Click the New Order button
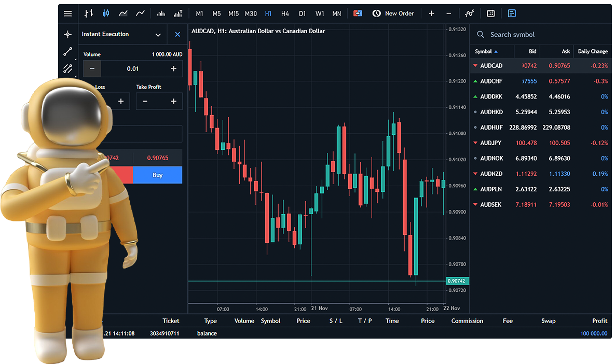Image resolution: width=616 pixels, height=364 pixels. coord(393,13)
